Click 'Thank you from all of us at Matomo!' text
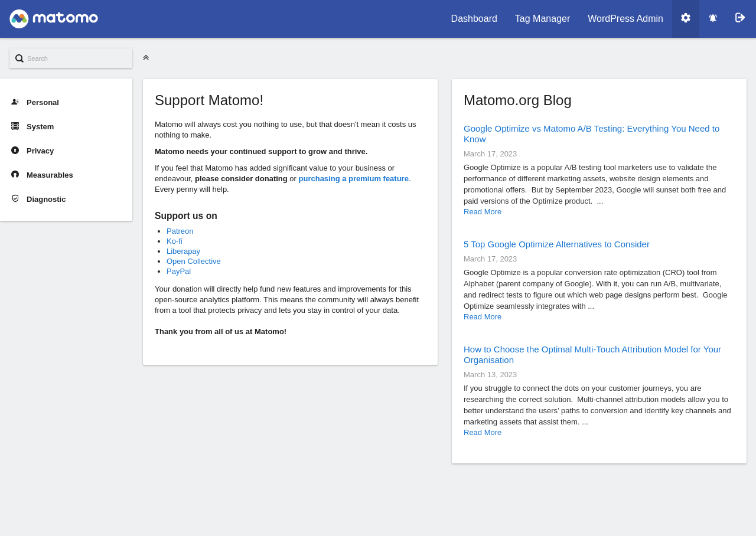This screenshot has width=756, height=536. (220, 332)
